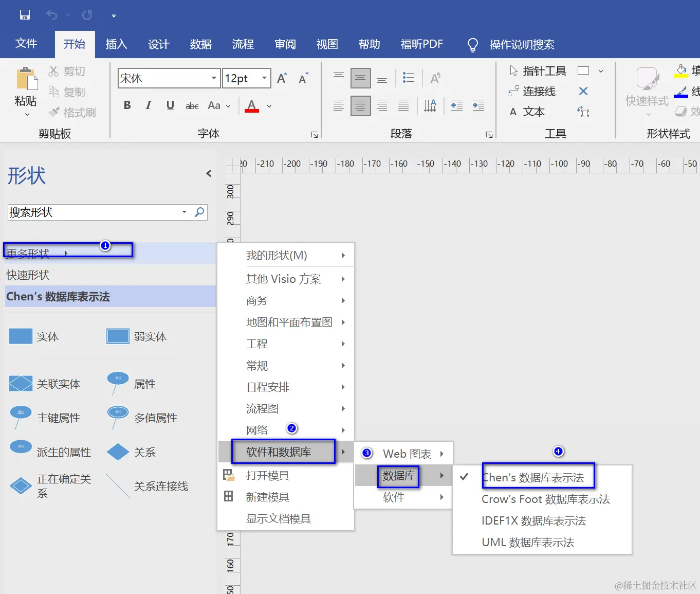Open the 12pt font size dropdown
700x594 pixels.
pos(264,78)
